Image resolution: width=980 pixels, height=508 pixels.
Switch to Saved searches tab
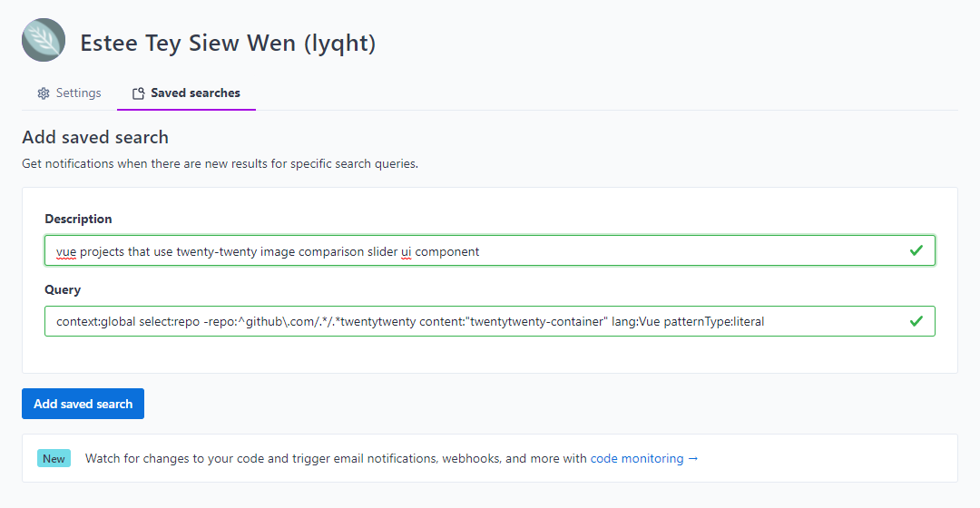(x=194, y=93)
